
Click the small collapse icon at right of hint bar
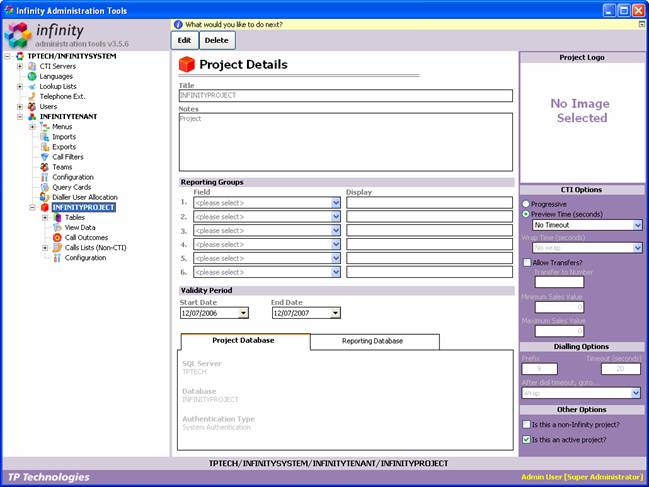(x=642, y=24)
